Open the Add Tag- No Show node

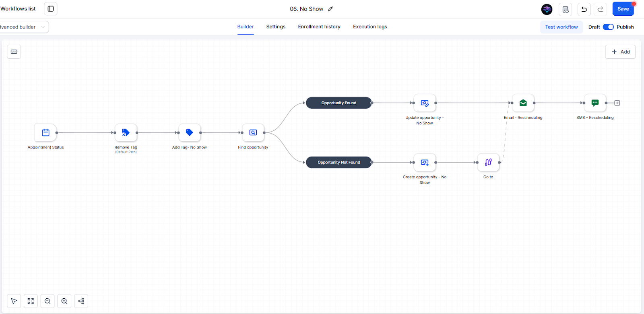pos(190,132)
